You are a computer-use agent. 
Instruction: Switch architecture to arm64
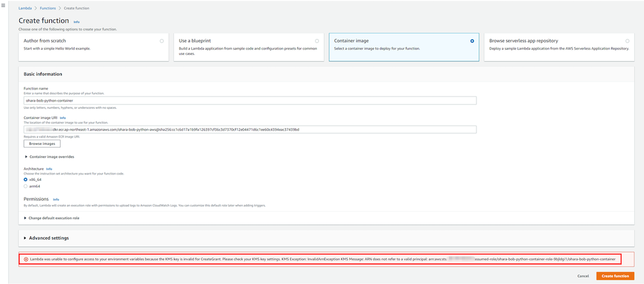[26, 186]
